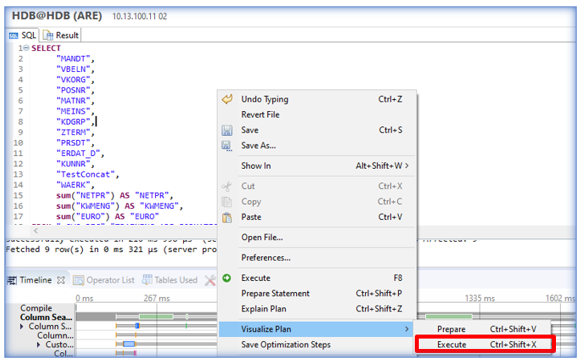Open Preferences... from the context menu
The width and height of the screenshot is (584, 364).
317,258
